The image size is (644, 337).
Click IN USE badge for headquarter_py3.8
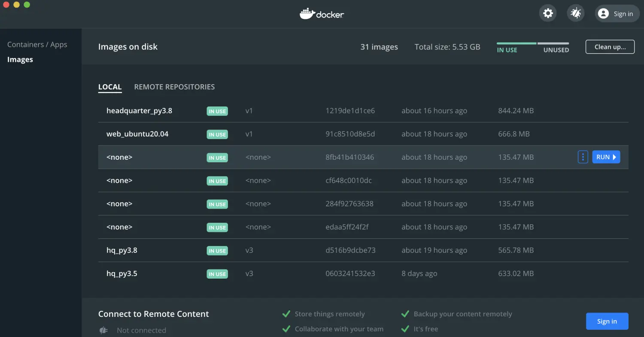[x=217, y=111]
